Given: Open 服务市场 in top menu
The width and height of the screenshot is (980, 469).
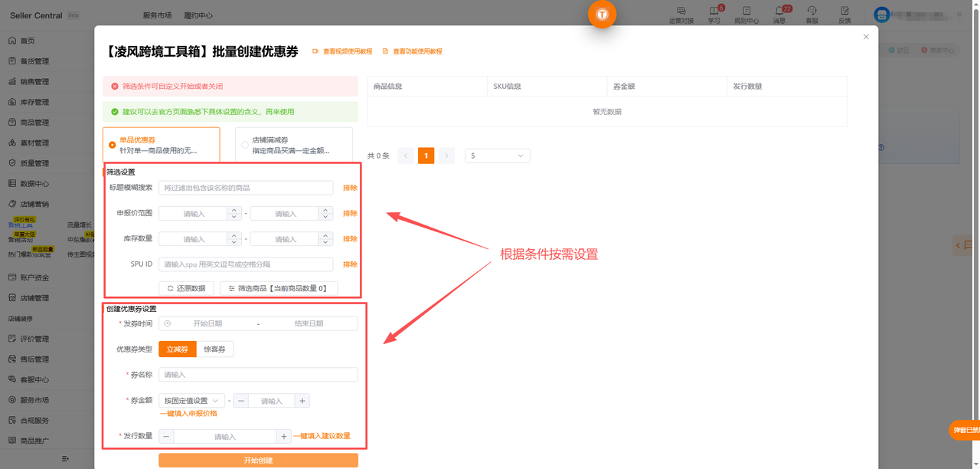Looking at the screenshot, I should (157, 15).
